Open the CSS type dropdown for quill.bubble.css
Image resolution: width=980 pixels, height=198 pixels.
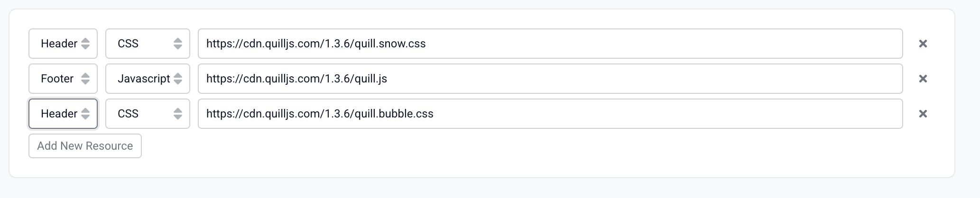coord(138,114)
